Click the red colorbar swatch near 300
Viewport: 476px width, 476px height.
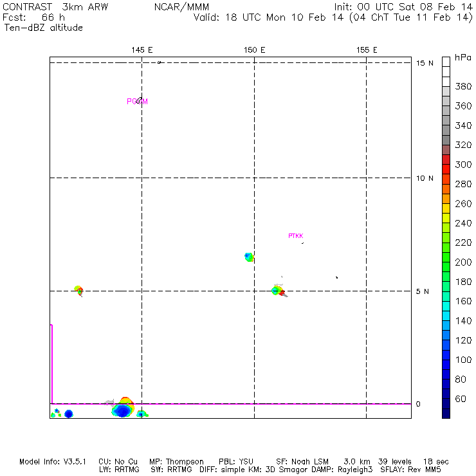pyautogui.click(x=446, y=169)
